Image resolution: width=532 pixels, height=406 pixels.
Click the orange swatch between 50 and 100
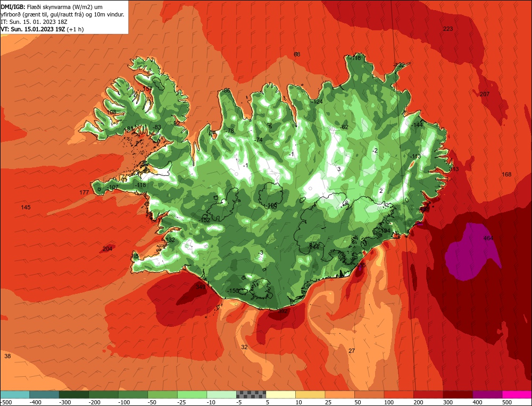[x=369, y=394]
